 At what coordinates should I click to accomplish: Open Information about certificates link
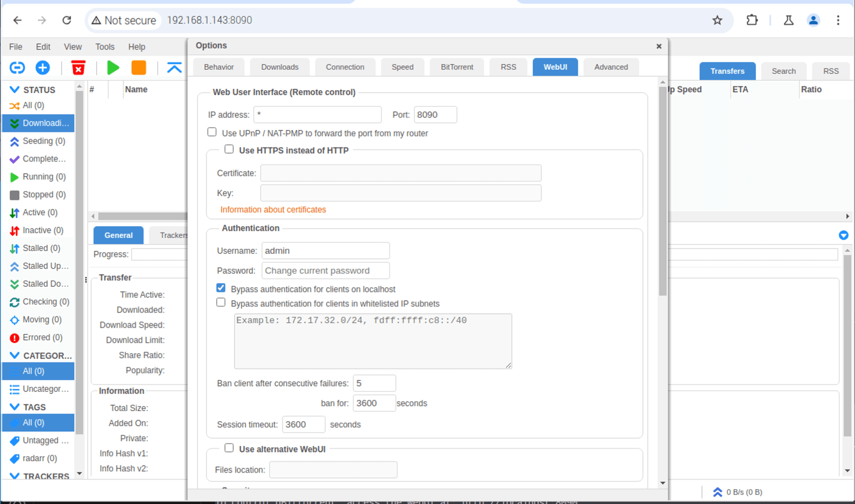pyautogui.click(x=273, y=209)
